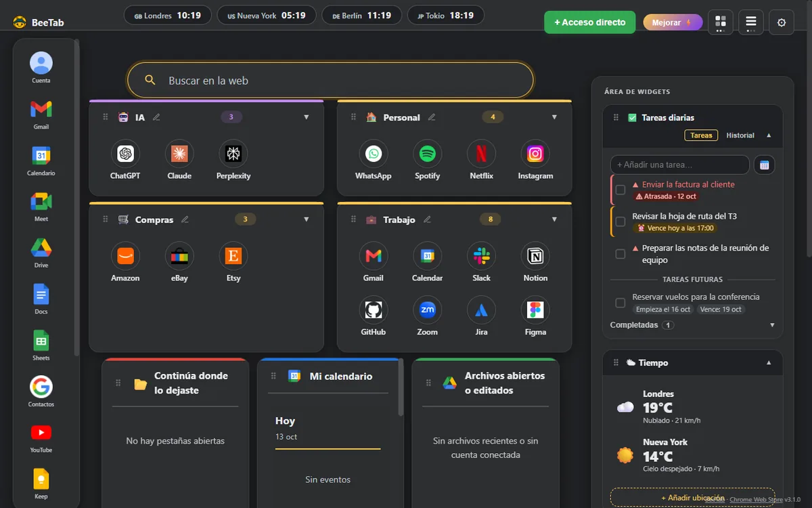Launch the Netflix shortcut
Image resolution: width=812 pixels, height=508 pixels.
point(481,154)
